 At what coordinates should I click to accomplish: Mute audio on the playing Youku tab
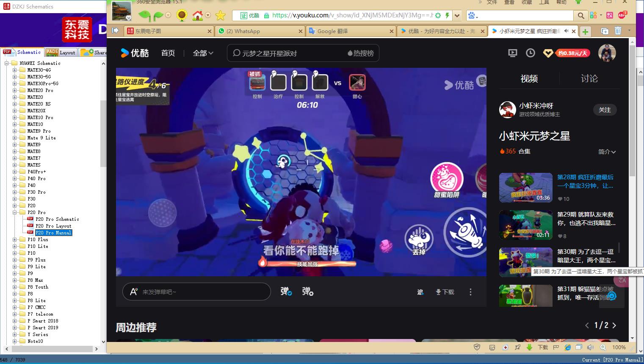(x=566, y=31)
